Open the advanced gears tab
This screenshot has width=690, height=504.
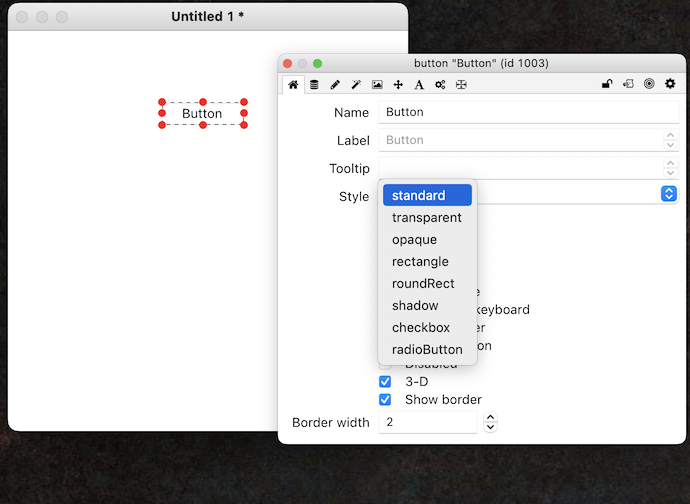click(x=440, y=85)
